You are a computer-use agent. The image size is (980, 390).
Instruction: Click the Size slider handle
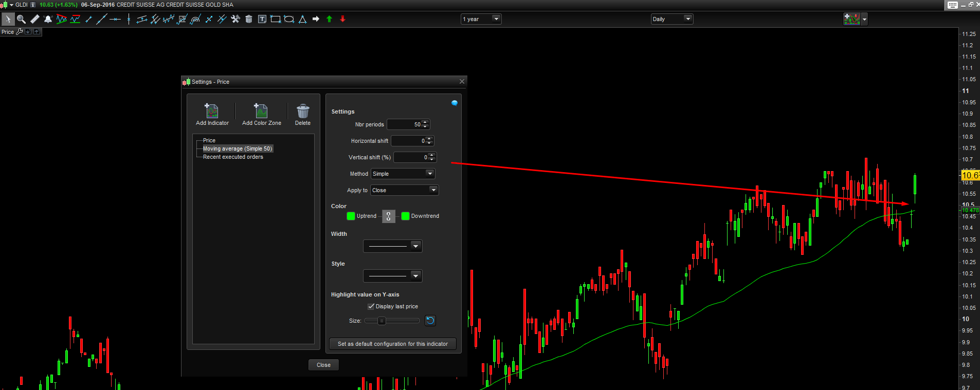tap(382, 321)
